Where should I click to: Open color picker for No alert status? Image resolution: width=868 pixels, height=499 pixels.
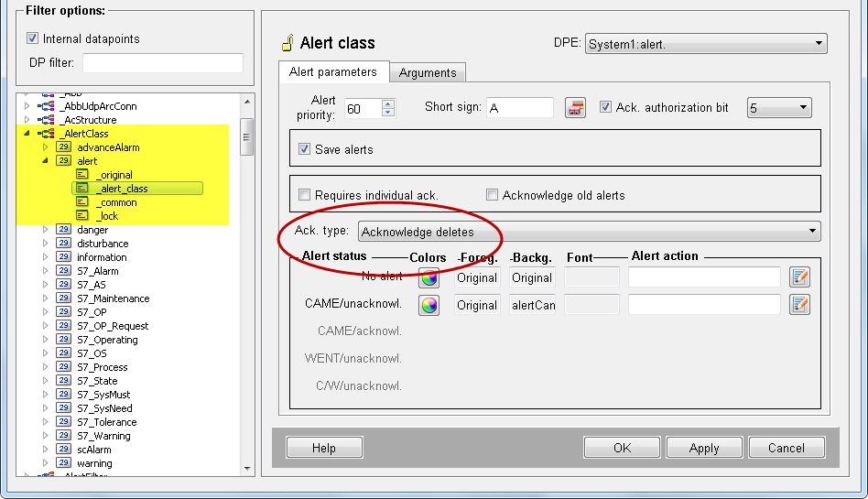pyautogui.click(x=429, y=278)
